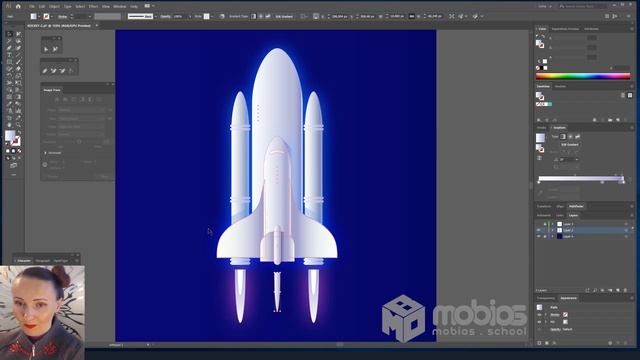Expand Layer 1 contents
Viewport: 640px width, 360px height.
[x=553, y=236]
